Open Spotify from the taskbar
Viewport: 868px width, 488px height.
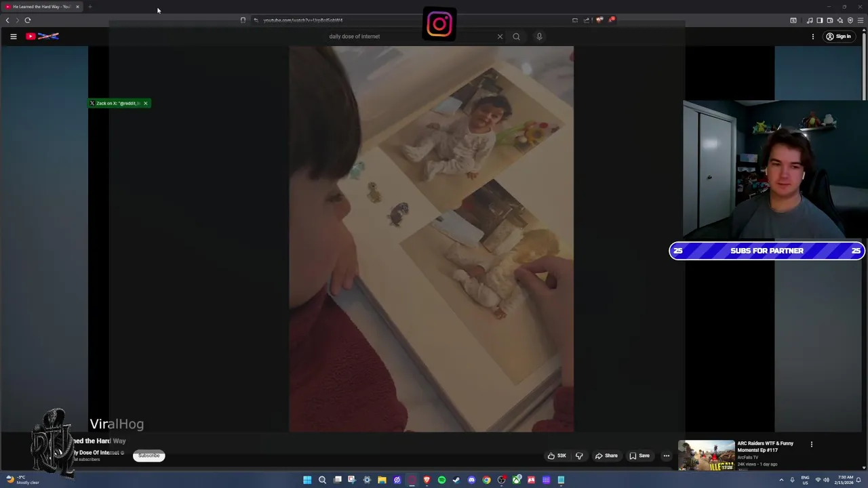[x=441, y=480]
